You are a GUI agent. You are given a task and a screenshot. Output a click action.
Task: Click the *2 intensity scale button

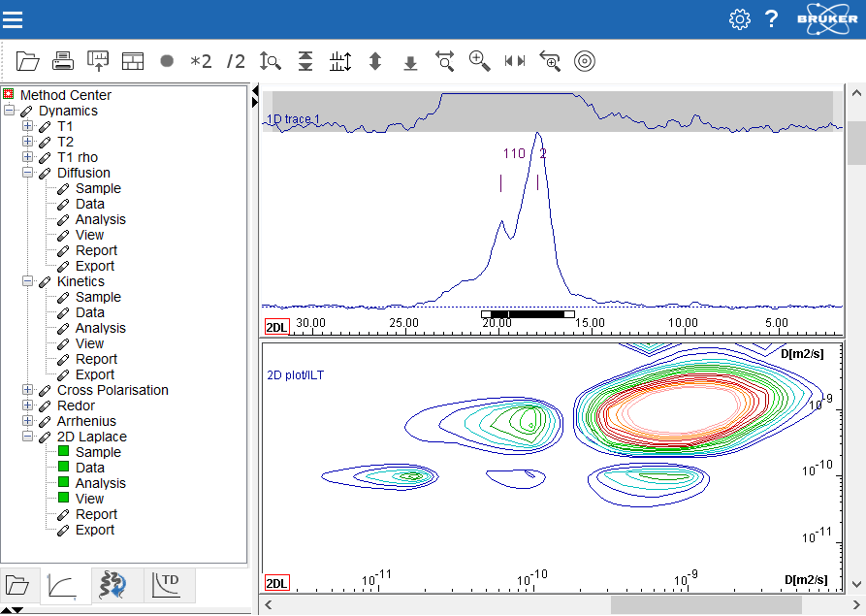tap(201, 61)
